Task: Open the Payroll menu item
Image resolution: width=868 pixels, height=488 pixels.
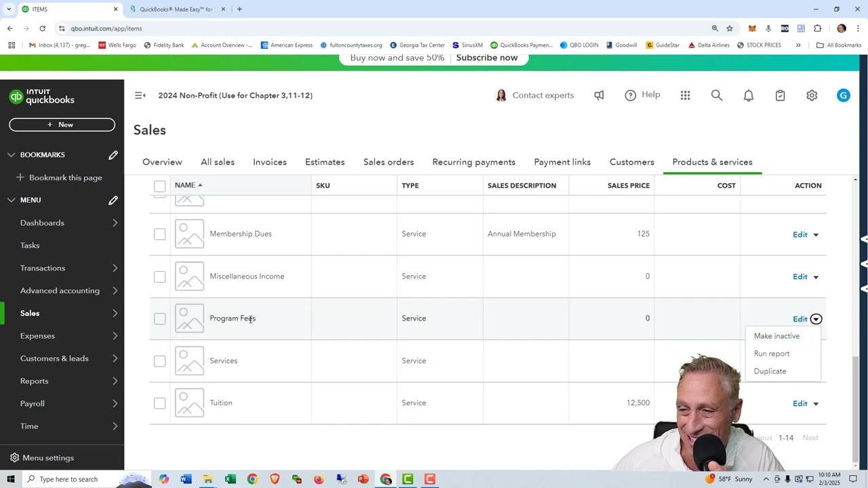Action: 33,404
